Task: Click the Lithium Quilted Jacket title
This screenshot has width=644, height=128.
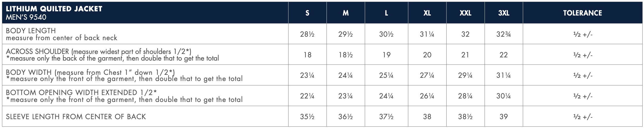Action: pos(54,9)
